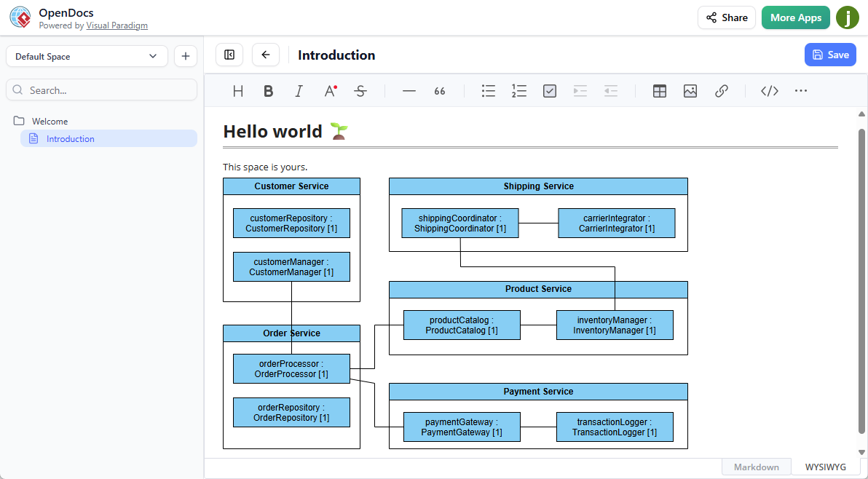Click the checklist formatting icon
The image size is (868, 479).
(x=549, y=90)
